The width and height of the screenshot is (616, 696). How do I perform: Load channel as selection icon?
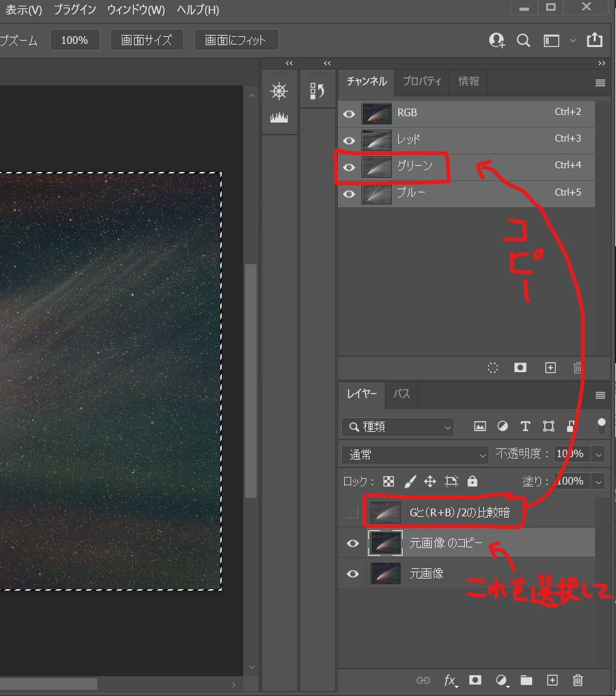click(493, 368)
